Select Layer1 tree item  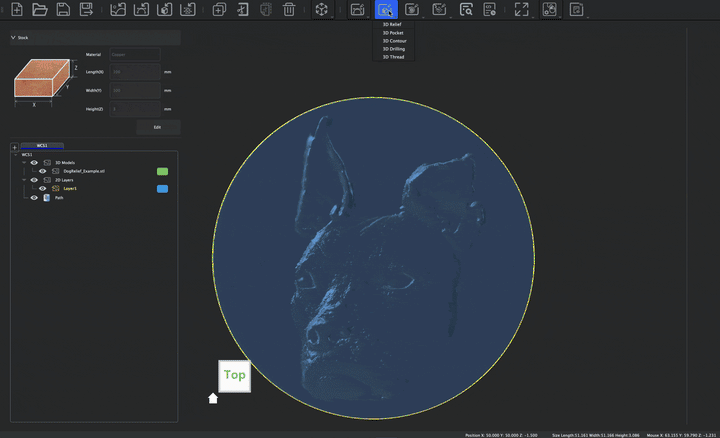pyautogui.click(x=70, y=189)
